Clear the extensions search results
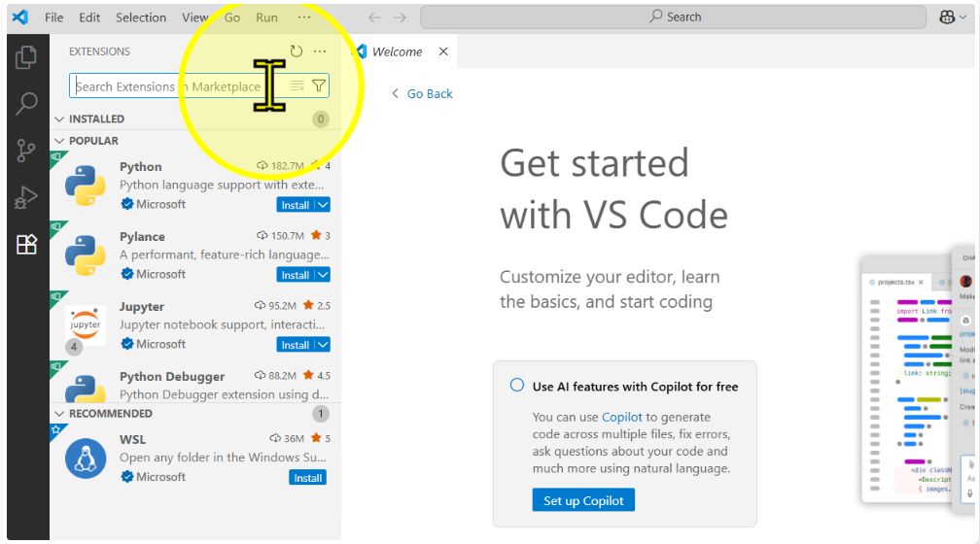This screenshot has height=544, width=980. coord(297,86)
